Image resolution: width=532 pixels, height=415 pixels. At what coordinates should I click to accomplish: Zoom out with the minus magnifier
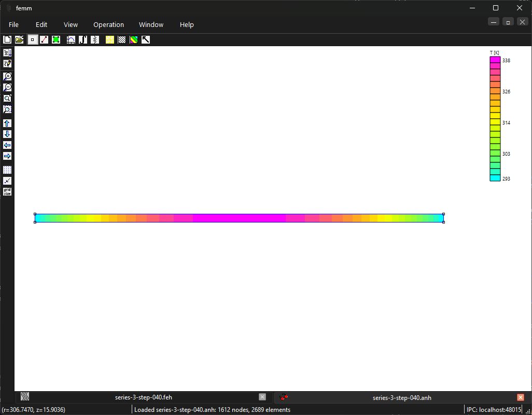[7, 87]
